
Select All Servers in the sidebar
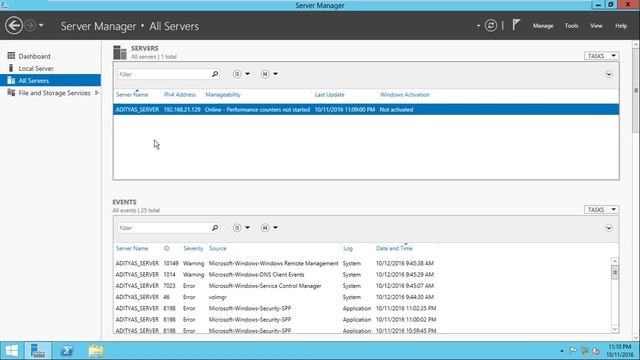[x=50, y=80]
